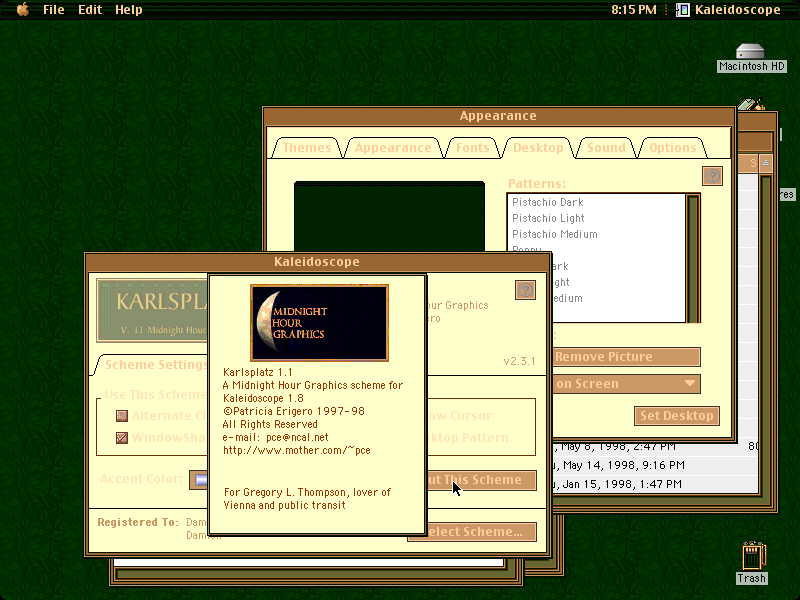Image resolution: width=800 pixels, height=600 pixels.
Task: Select Pistachio Medium pattern
Action: pyautogui.click(x=596, y=234)
